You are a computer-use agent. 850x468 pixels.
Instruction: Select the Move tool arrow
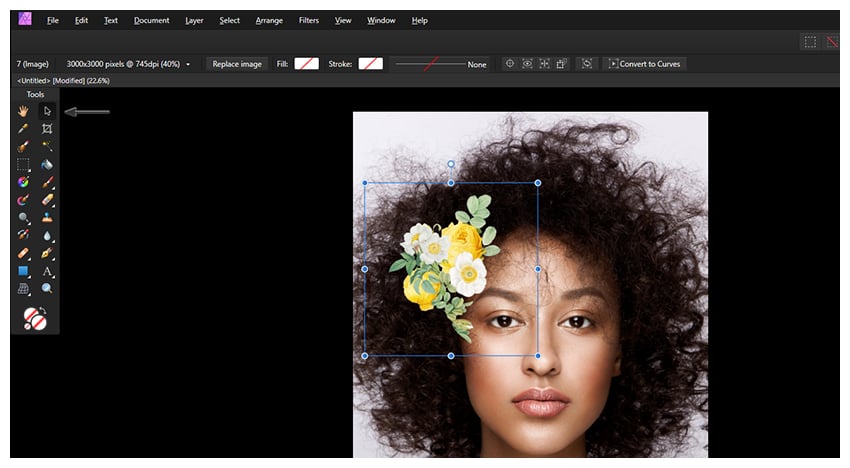point(47,111)
